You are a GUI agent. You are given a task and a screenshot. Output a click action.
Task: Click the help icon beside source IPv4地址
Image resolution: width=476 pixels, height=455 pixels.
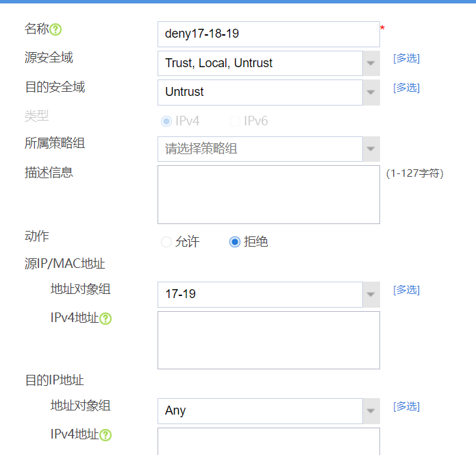coord(105,319)
